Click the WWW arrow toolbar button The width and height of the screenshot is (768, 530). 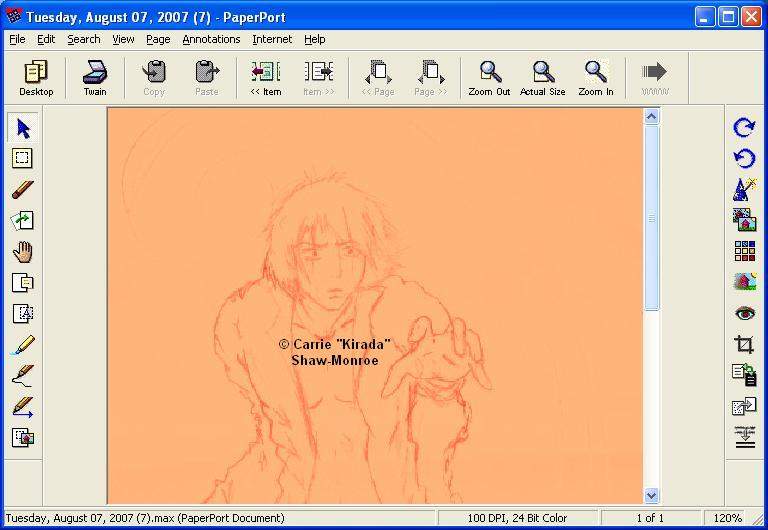tap(654, 78)
